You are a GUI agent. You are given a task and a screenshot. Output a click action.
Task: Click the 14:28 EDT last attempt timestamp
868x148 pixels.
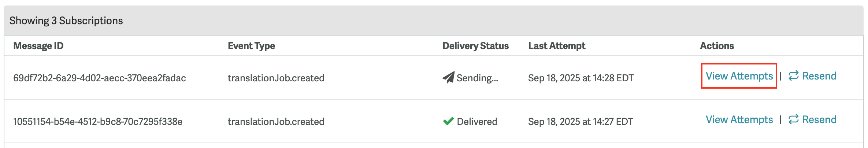(x=581, y=78)
